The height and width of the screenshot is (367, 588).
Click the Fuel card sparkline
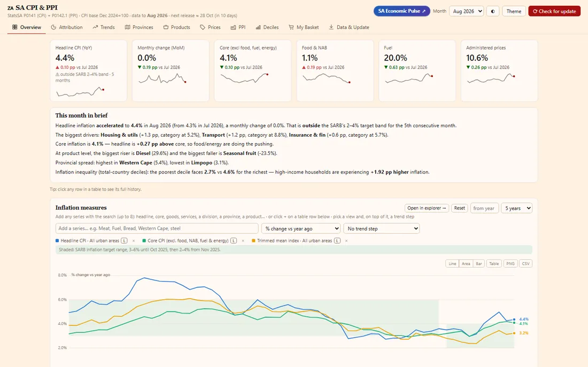(x=409, y=79)
